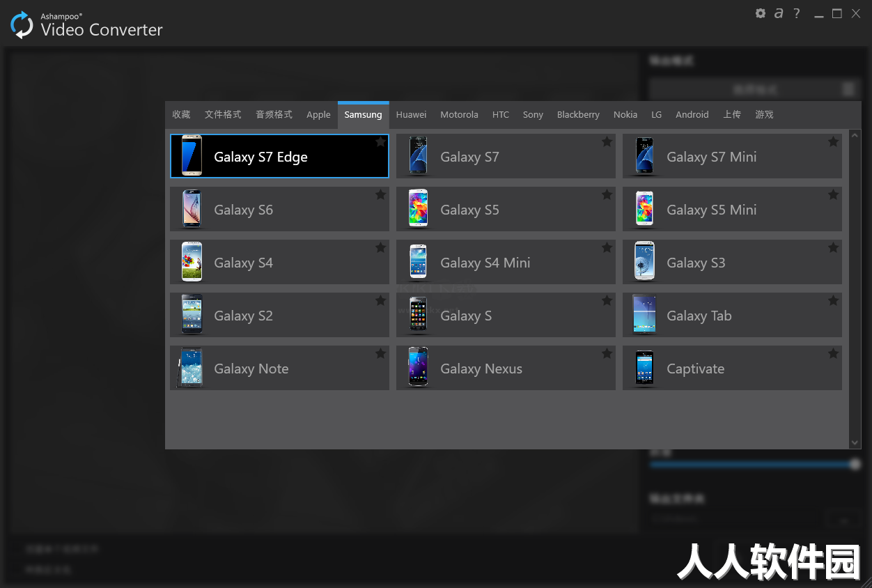The image size is (872, 588).
Task: Choose the 'Galaxy S7 Mini' label
Action: coord(711,157)
